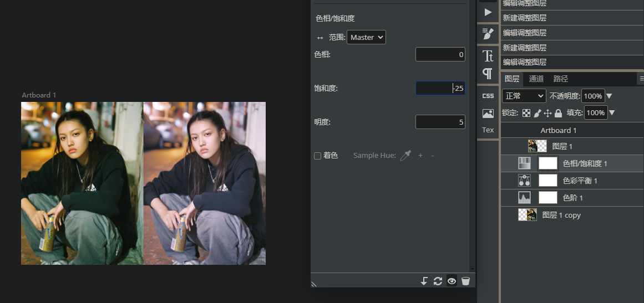Image resolution: width=644 pixels, height=303 pixels.
Task: Click the 色彩平衡 1 mask thumbnail
Action: click(548, 181)
